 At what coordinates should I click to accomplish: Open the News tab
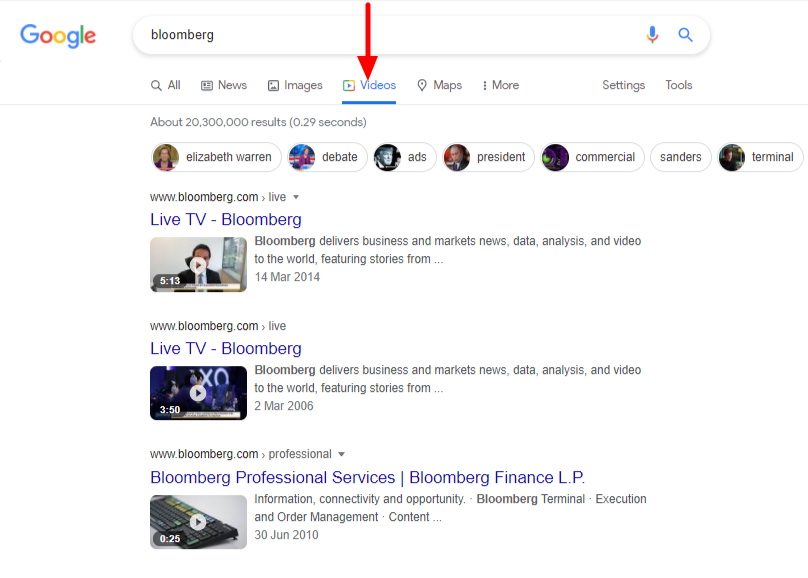click(224, 85)
